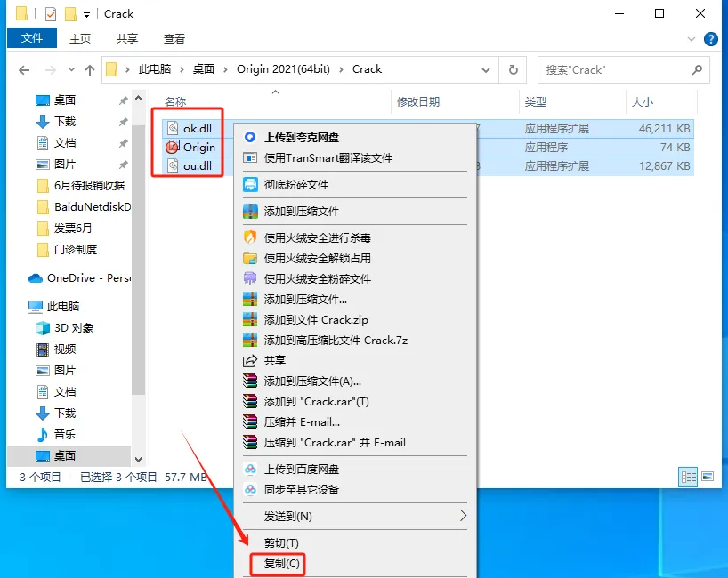Click 此电脑 in address breadcrumb
This screenshot has width=728, height=578.
pyautogui.click(x=155, y=69)
